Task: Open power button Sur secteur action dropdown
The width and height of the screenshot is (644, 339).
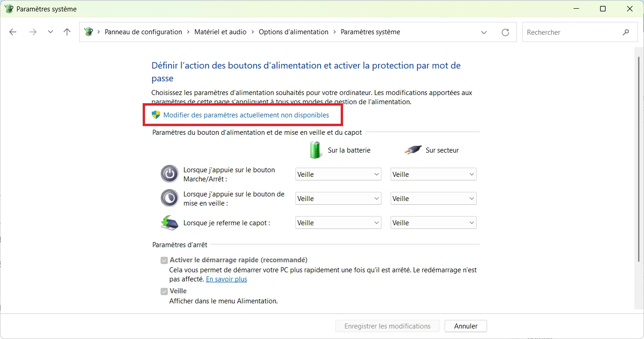Action: coord(434,174)
